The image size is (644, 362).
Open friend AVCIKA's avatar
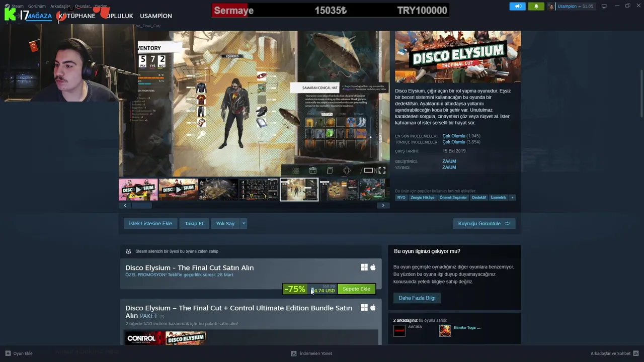[399, 330]
